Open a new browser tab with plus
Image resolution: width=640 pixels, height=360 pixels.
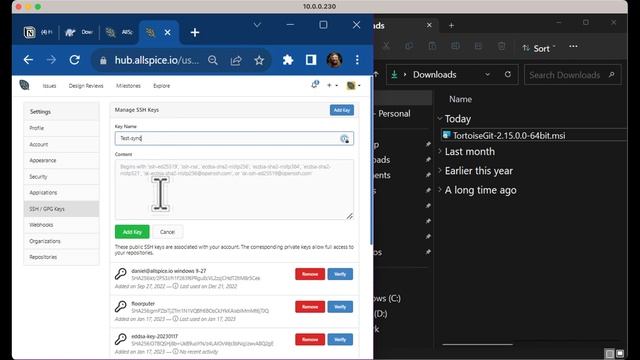point(195,32)
